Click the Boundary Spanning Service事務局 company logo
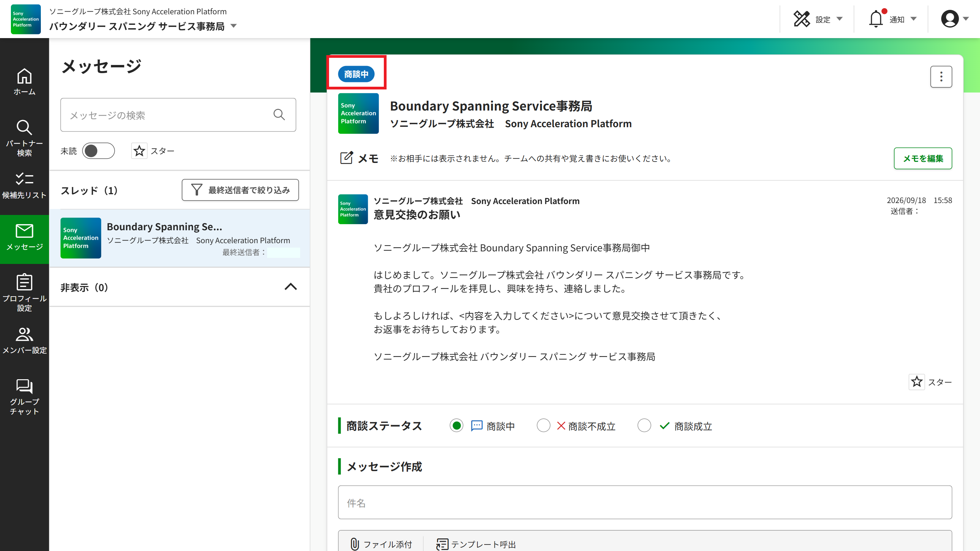Viewport: 980px width, 551px height. (x=358, y=113)
